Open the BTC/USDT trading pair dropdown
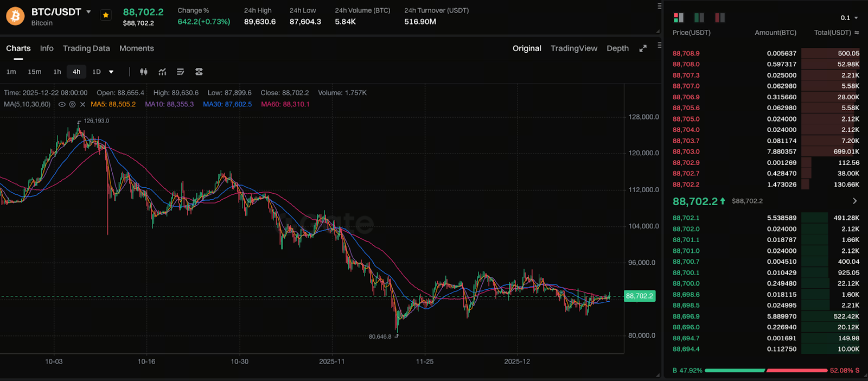This screenshot has height=381, width=868. tap(88, 12)
